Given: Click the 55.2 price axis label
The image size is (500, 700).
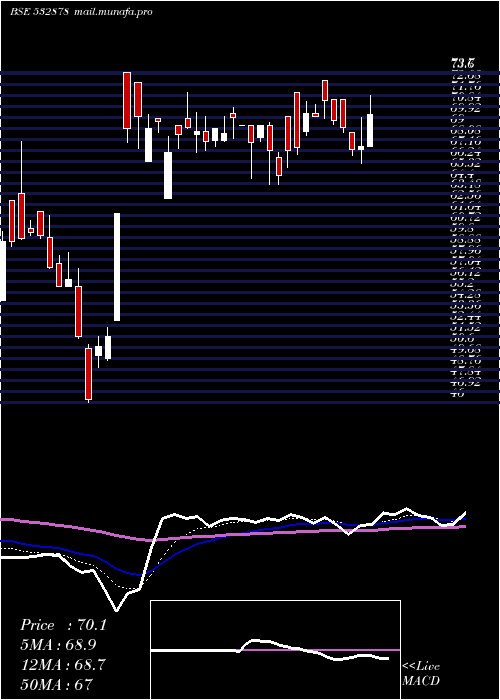Looking at the screenshot, I should tap(462, 284).
